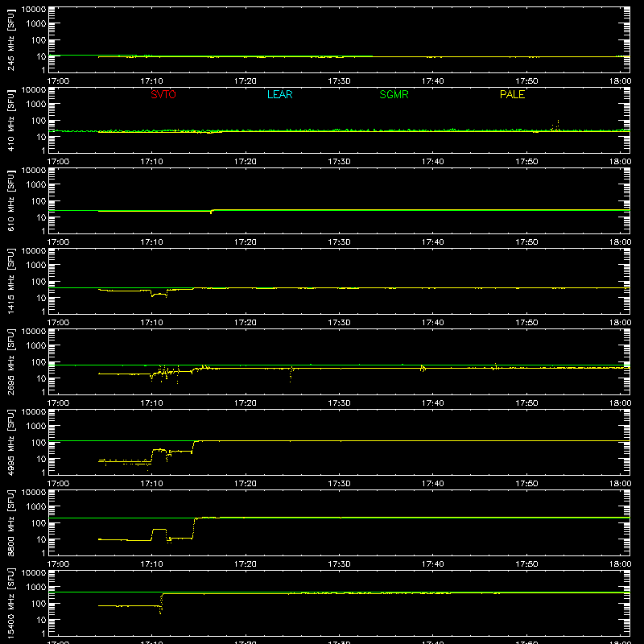The height and width of the screenshot is (644, 644).
Task: Click 17:10 under the 410 MHz panel
Action: (151, 162)
